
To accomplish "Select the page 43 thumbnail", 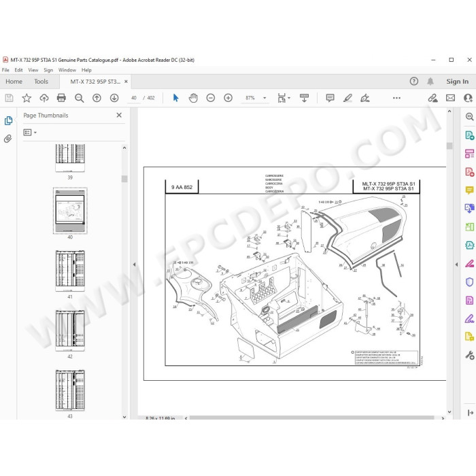I will (x=70, y=390).
